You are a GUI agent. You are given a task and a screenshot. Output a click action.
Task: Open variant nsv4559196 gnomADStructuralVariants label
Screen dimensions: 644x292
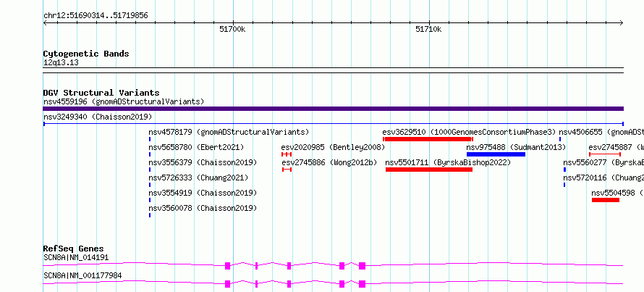point(124,101)
